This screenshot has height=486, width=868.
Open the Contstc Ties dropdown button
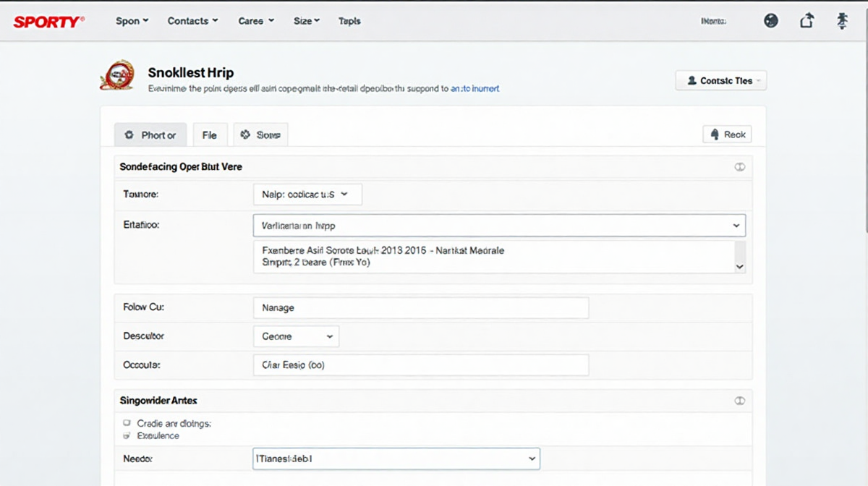pyautogui.click(x=720, y=81)
